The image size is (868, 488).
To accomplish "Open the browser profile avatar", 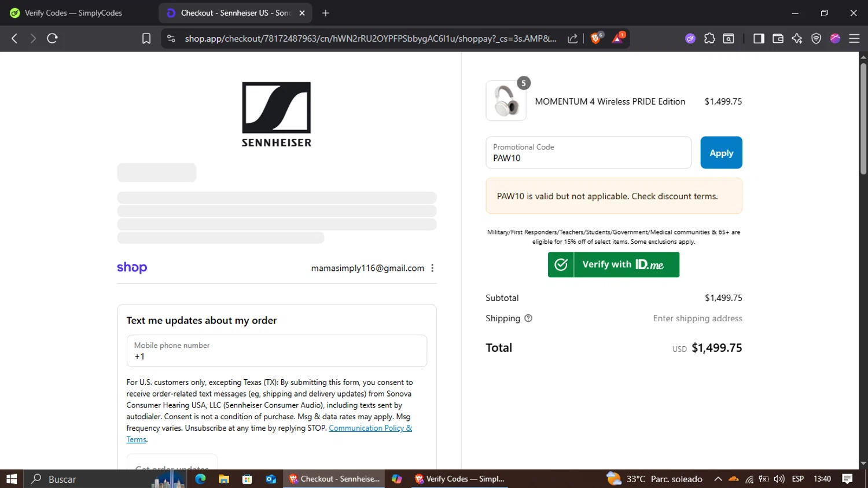I will tap(835, 38).
